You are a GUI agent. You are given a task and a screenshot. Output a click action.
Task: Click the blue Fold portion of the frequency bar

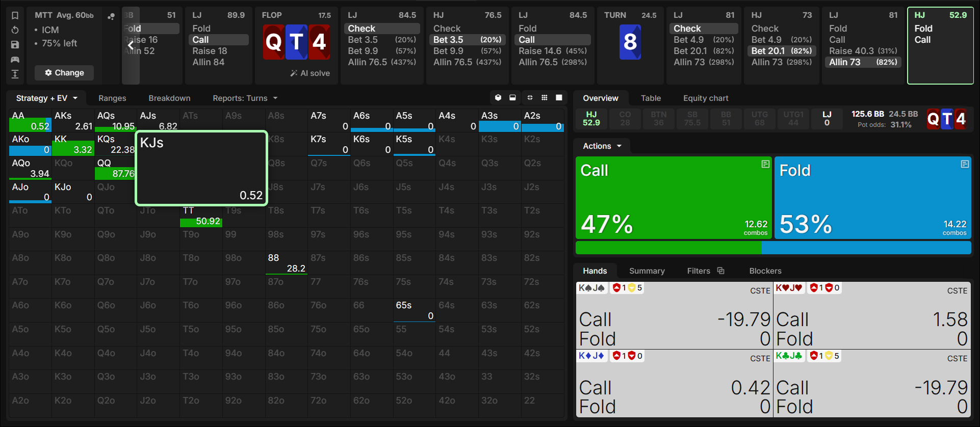pyautogui.click(x=866, y=248)
